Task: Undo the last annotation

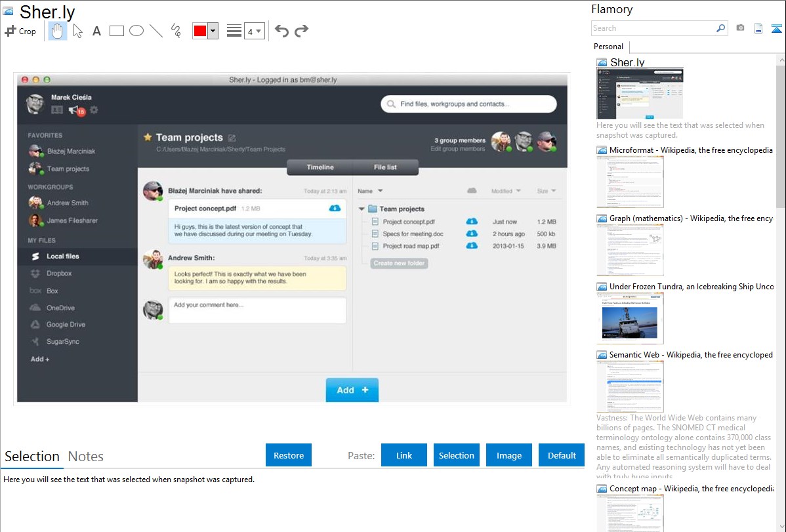Action: (x=281, y=31)
